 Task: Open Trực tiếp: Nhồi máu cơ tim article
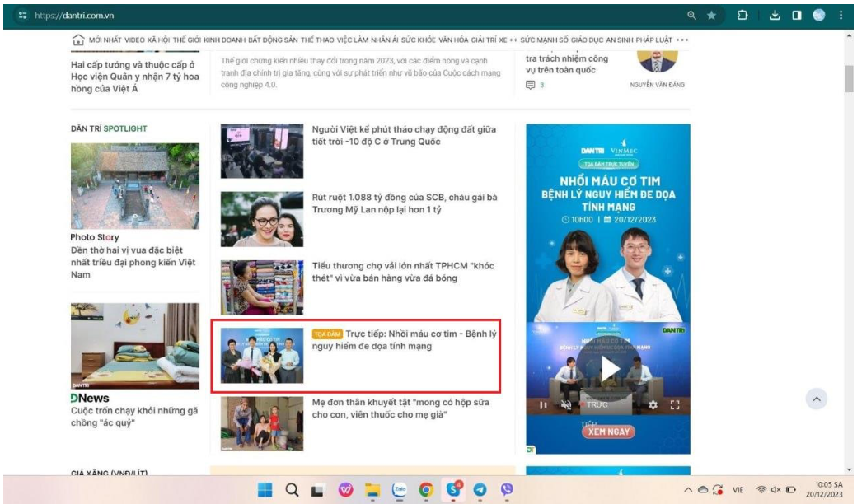405,339
